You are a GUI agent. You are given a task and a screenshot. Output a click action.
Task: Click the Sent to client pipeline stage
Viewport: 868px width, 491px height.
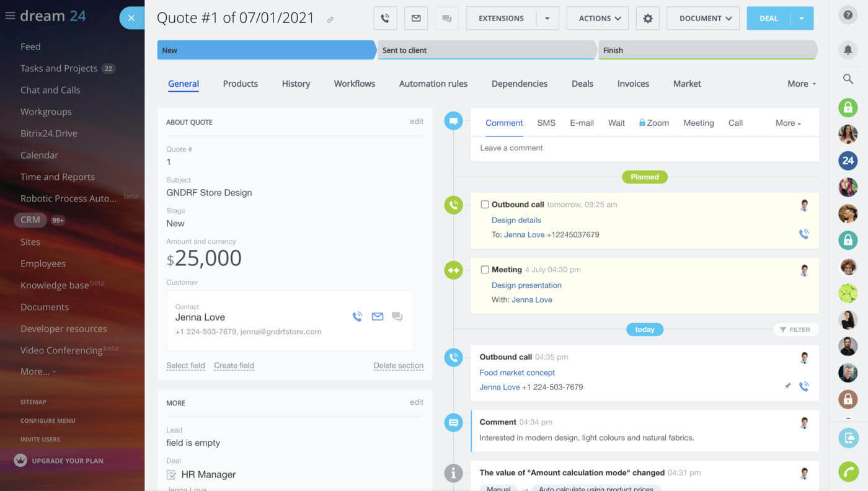pyautogui.click(x=487, y=50)
